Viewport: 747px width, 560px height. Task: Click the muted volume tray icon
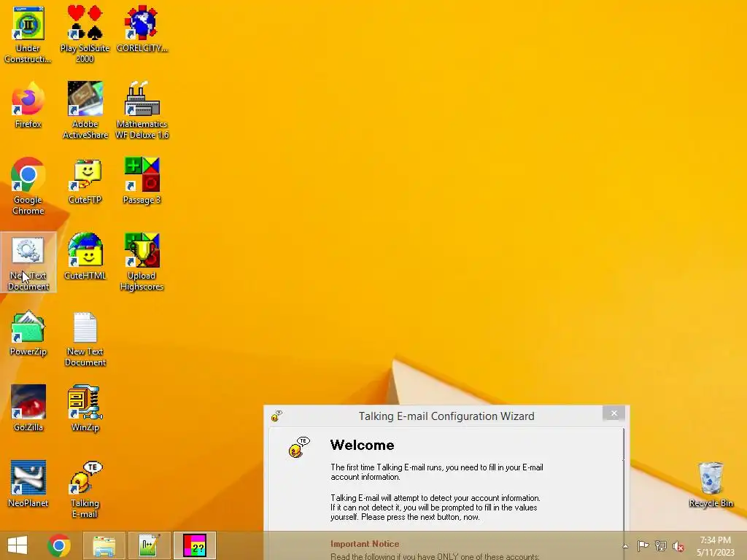tap(678, 546)
